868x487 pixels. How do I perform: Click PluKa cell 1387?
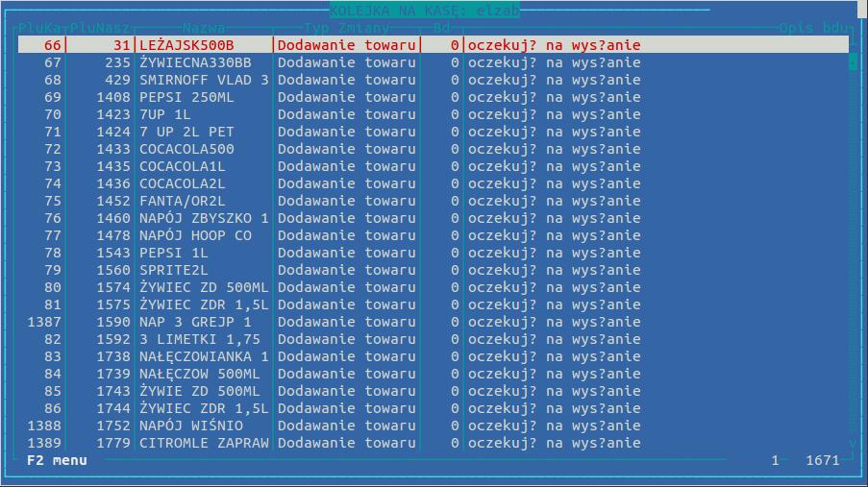[x=44, y=322]
